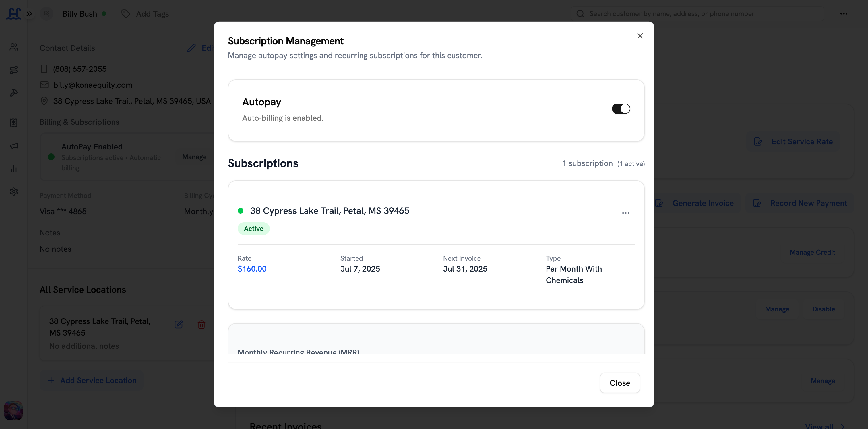
Task: Click the phone icon in Contact Details
Action: click(44, 69)
